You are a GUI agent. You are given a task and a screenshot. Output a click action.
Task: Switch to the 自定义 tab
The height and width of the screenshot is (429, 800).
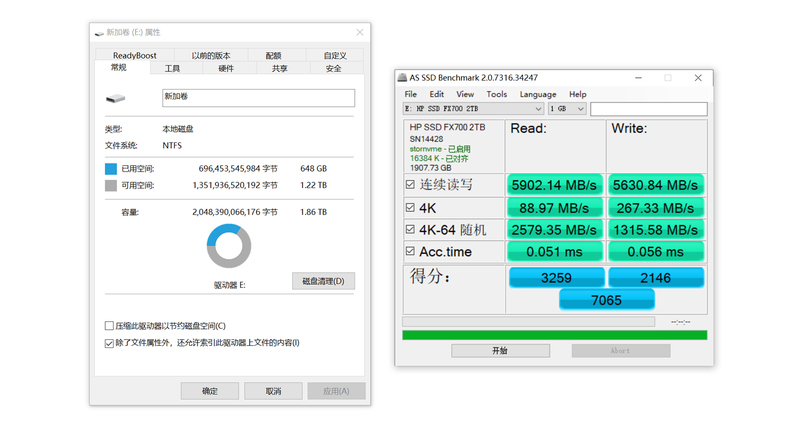pos(335,55)
